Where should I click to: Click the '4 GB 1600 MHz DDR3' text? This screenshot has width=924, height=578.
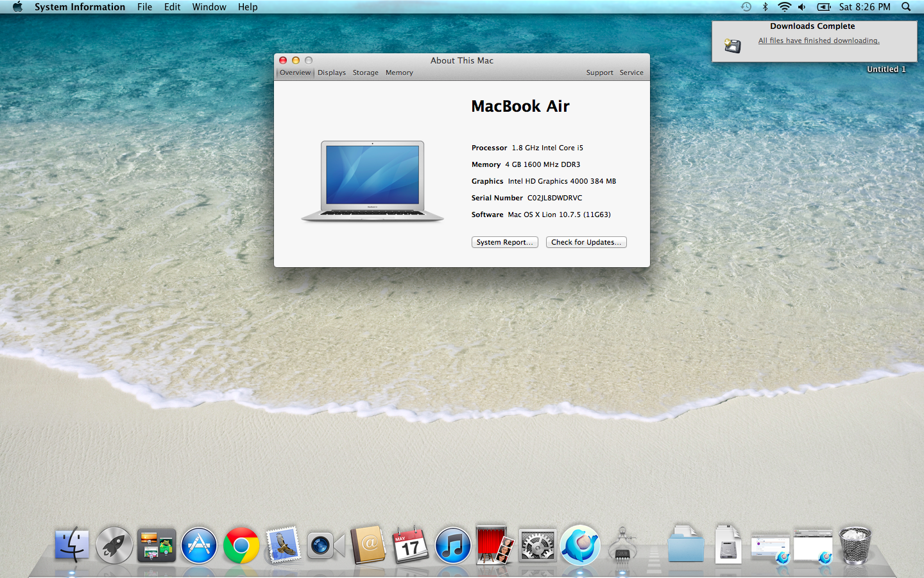click(x=543, y=164)
